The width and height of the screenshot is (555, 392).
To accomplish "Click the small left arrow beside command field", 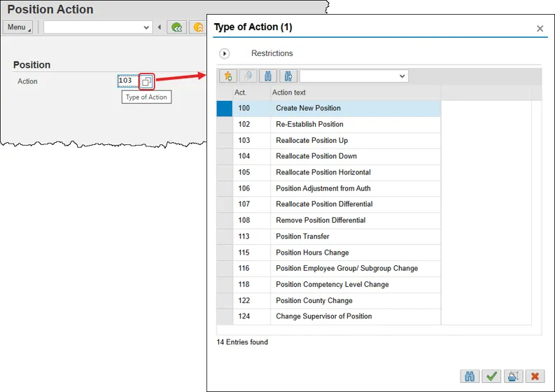I will point(160,27).
